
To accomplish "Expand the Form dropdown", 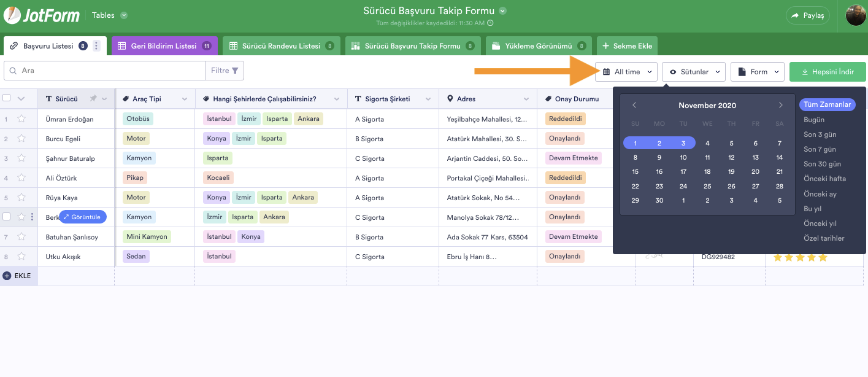I will (758, 72).
